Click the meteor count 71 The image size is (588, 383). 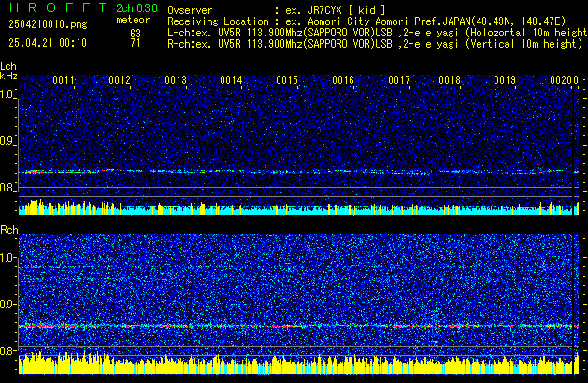click(x=136, y=43)
